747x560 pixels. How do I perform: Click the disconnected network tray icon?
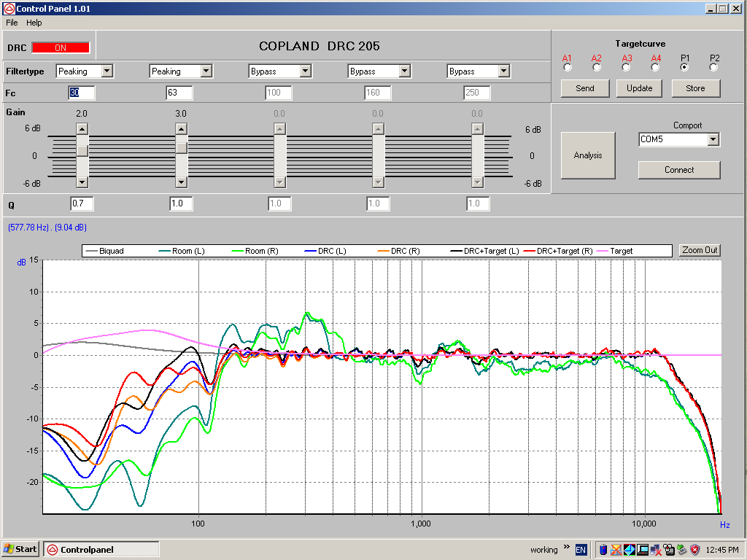pos(656,550)
